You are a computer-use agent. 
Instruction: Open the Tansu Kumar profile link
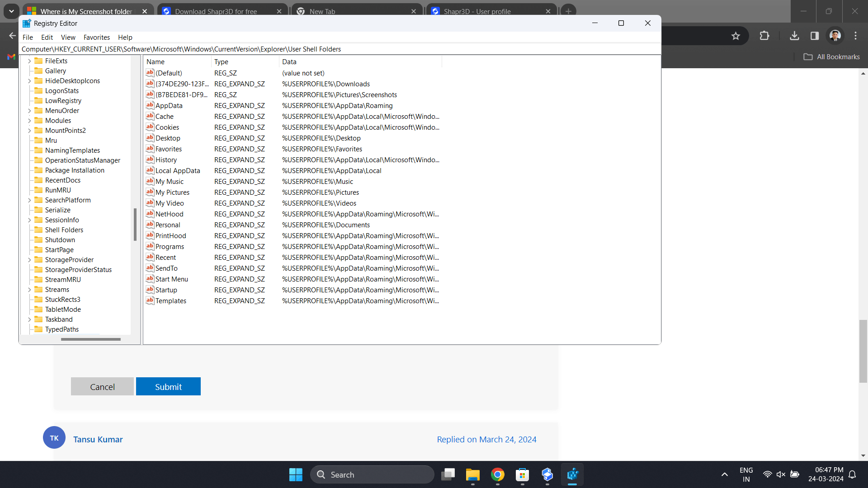pyautogui.click(x=98, y=439)
